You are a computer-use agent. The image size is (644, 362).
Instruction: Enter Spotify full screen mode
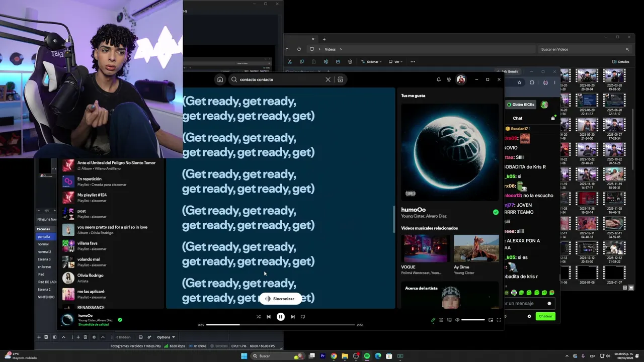tap(499, 320)
